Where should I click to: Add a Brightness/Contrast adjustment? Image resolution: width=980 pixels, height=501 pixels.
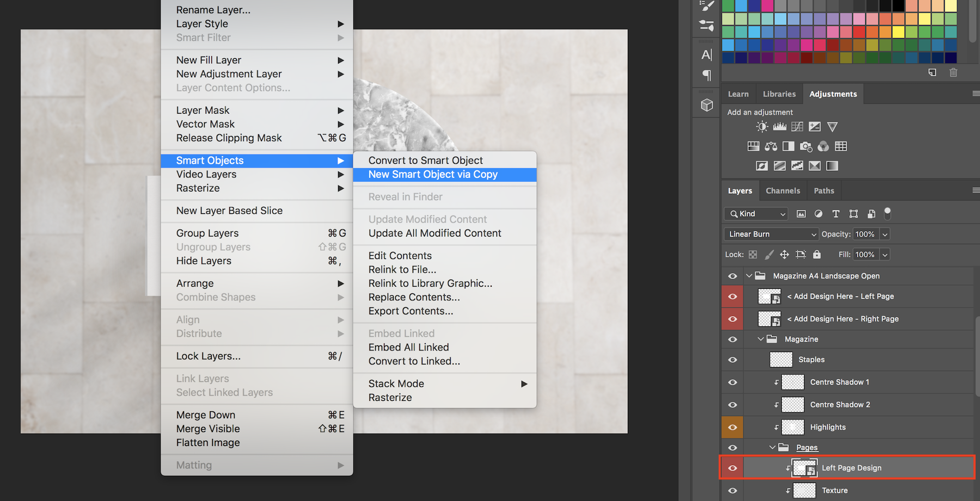pos(762,127)
